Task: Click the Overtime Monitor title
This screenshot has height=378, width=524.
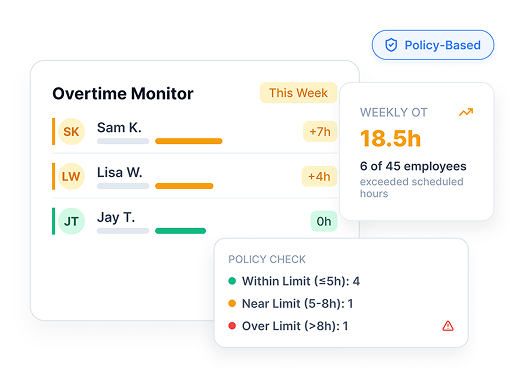Action: tap(123, 93)
